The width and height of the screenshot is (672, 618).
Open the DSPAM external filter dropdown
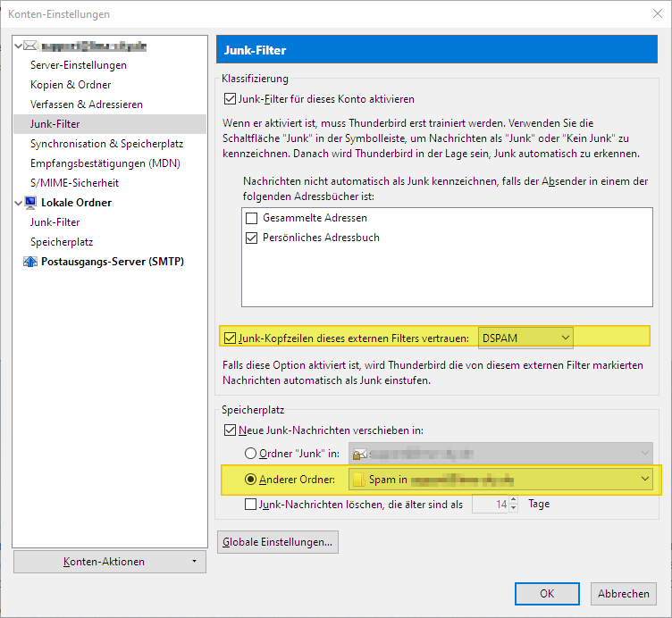(525, 338)
